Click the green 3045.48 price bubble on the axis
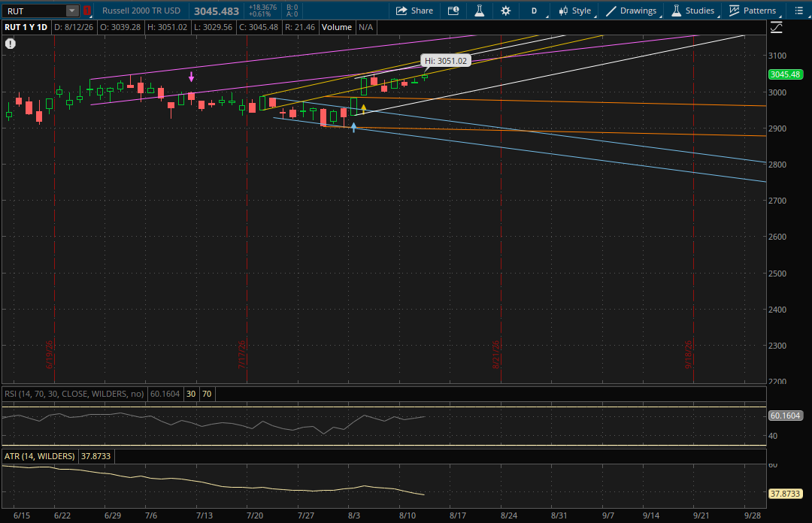 (x=785, y=74)
